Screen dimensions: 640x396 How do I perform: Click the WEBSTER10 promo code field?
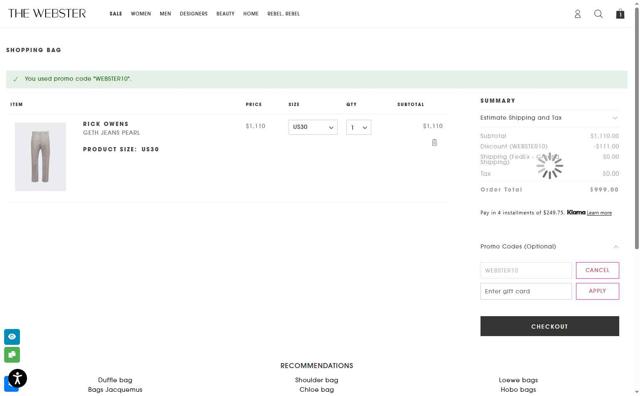point(526,270)
